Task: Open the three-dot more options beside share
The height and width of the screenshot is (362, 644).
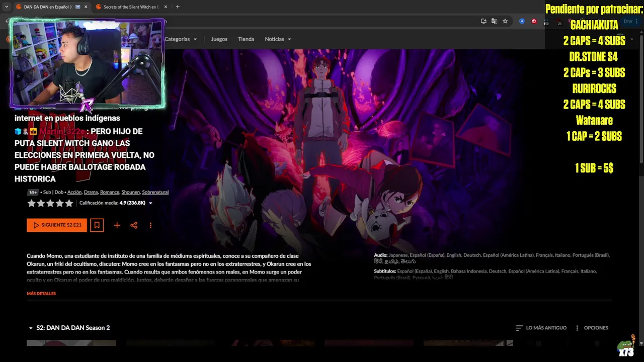Action: 150,225
